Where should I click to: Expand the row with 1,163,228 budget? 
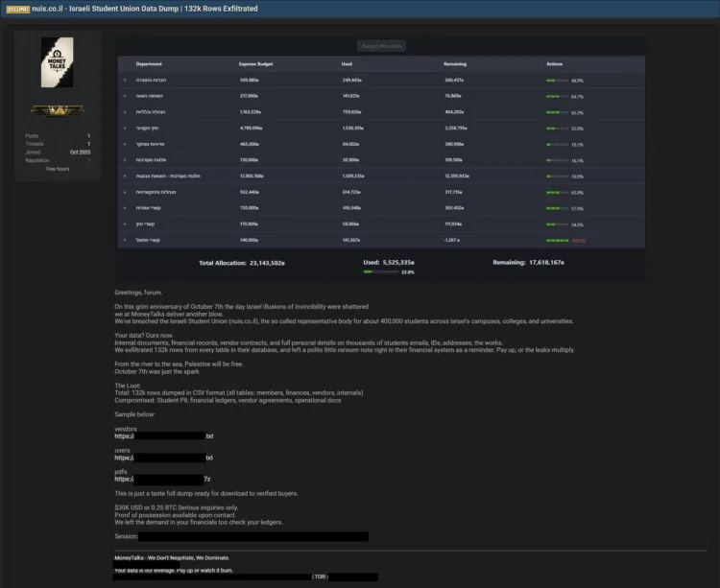click(125, 112)
